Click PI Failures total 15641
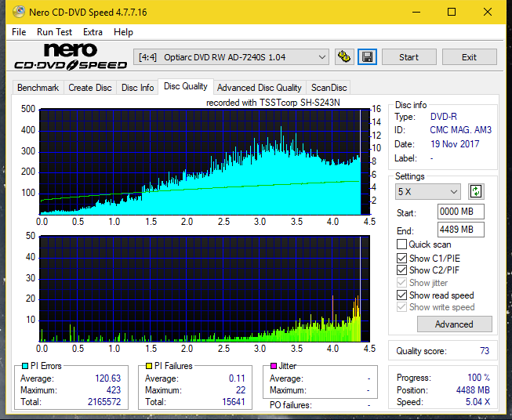The width and height of the screenshot is (512, 420). 234,402
